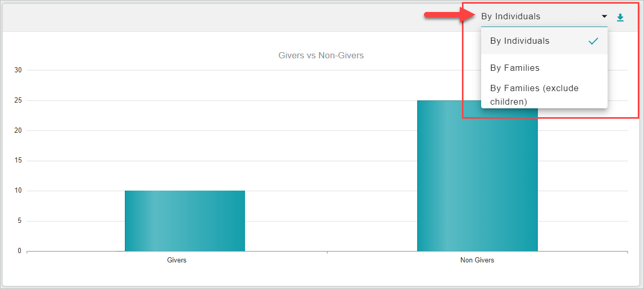
Task: Click the 30 y-axis value
Action: point(18,70)
